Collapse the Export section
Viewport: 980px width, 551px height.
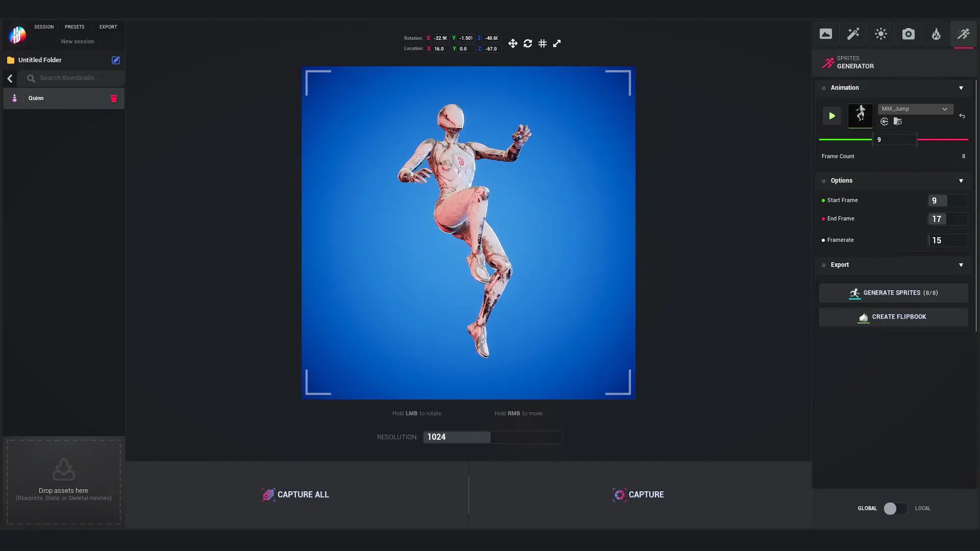point(961,265)
